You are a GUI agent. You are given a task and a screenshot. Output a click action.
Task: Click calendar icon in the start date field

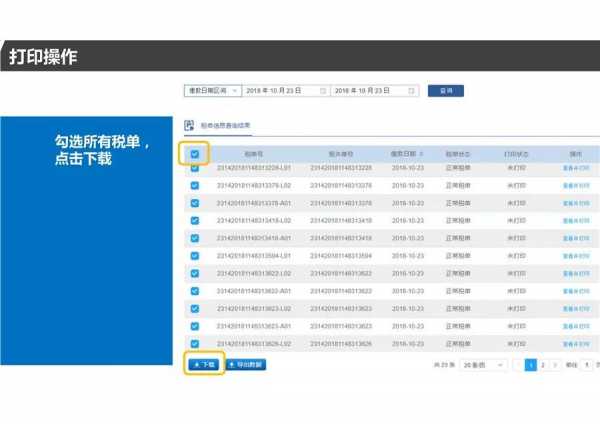click(323, 90)
